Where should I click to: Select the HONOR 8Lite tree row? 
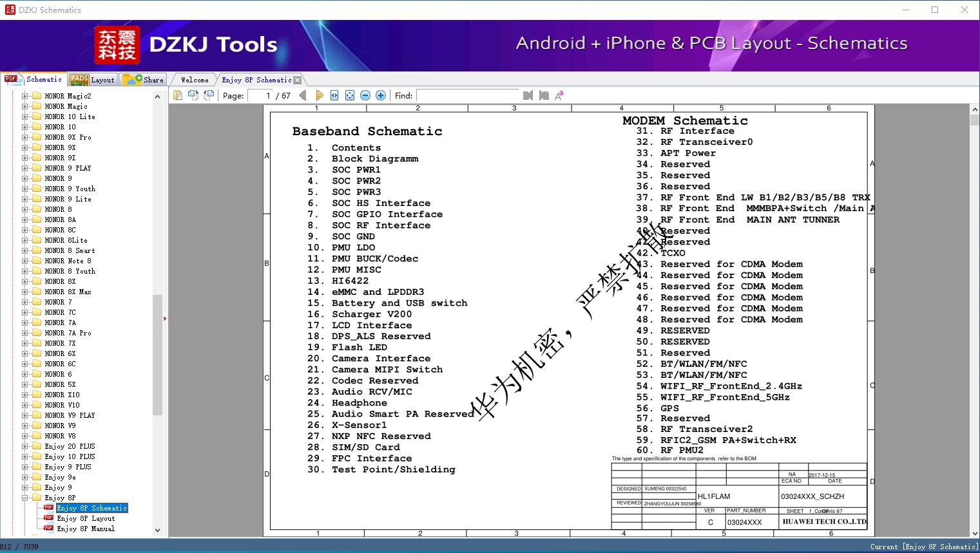pos(66,240)
